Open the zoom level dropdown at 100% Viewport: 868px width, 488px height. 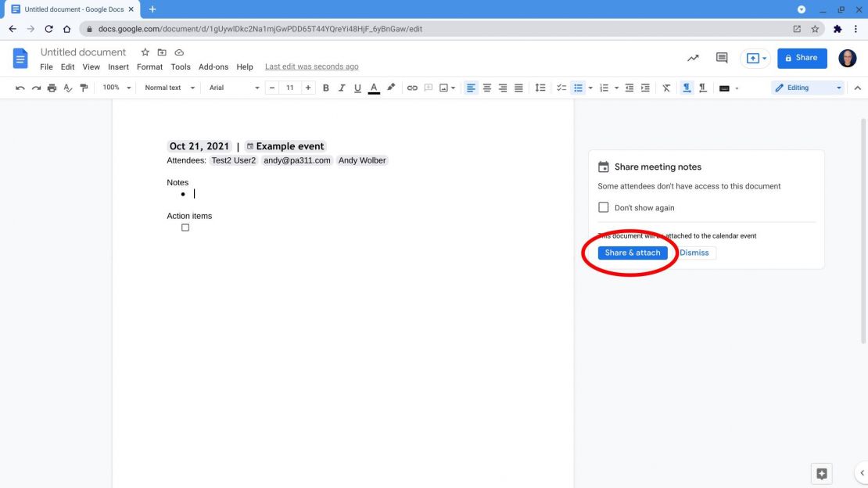pyautogui.click(x=116, y=88)
